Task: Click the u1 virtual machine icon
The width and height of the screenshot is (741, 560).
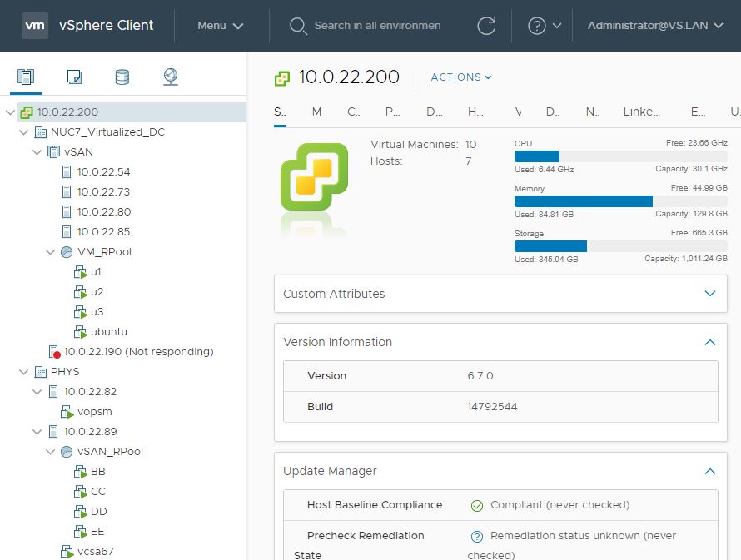Action: [80, 272]
